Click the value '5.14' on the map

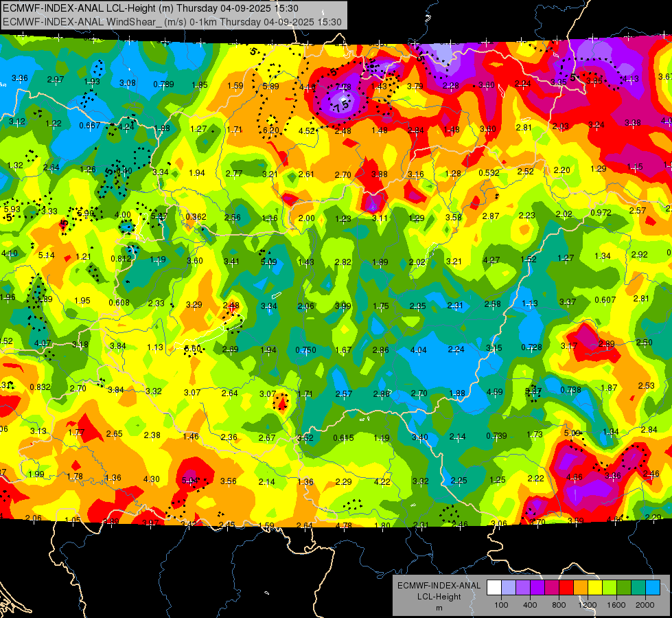(46, 255)
